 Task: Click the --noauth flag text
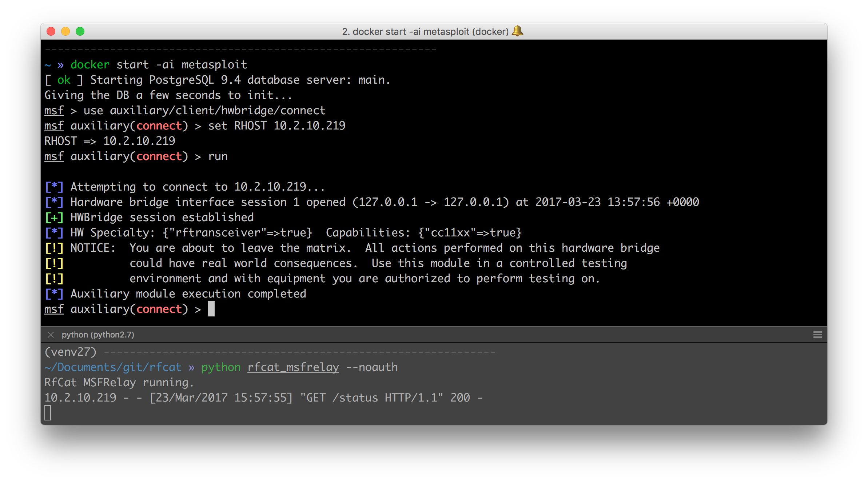click(x=372, y=367)
